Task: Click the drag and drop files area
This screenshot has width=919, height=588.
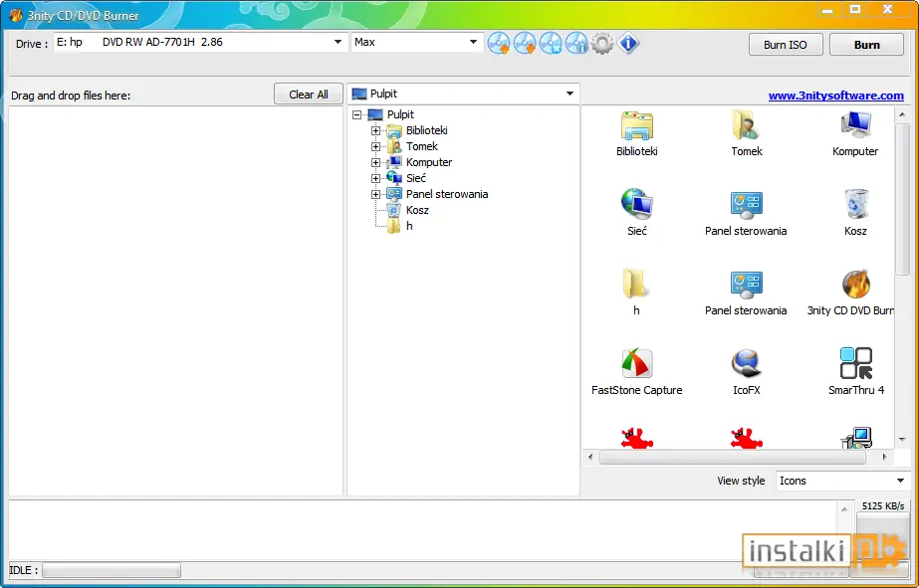Action: tap(175, 300)
